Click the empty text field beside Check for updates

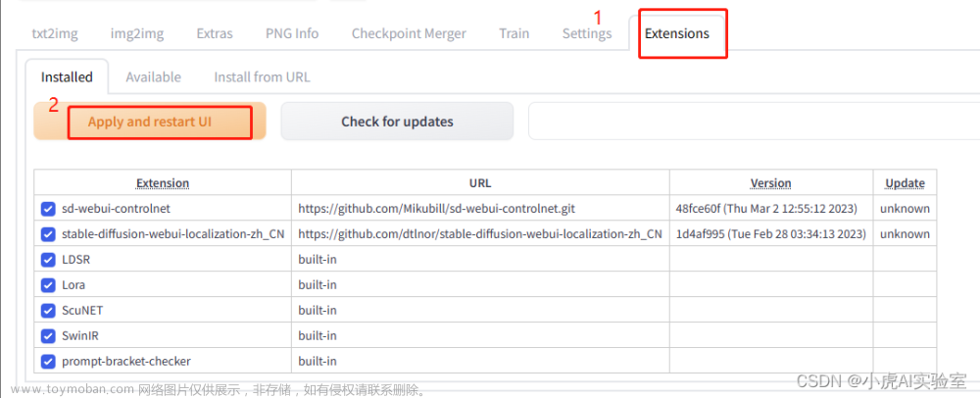click(754, 122)
